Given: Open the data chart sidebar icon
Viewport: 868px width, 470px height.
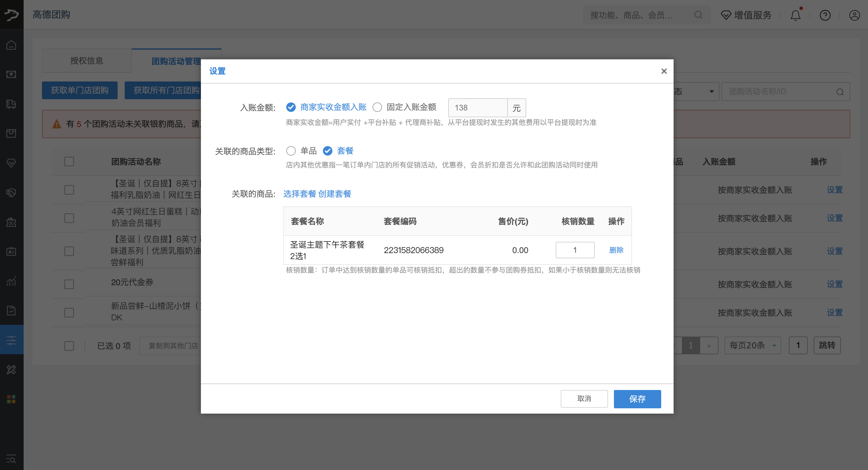Looking at the screenshot, I should point(11,281).
